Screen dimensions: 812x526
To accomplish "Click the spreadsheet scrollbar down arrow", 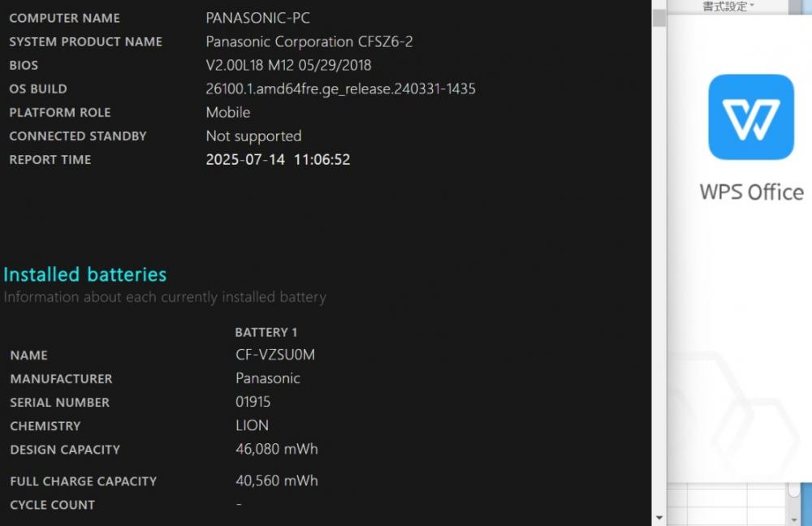I will click(x=794, y=519).
